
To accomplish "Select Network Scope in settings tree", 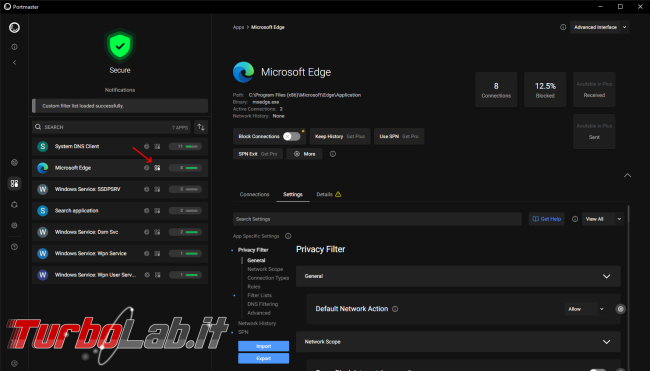I will [265, 269].
